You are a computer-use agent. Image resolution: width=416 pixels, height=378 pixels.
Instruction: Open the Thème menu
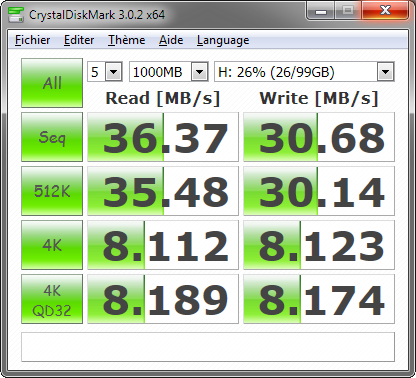126,40
